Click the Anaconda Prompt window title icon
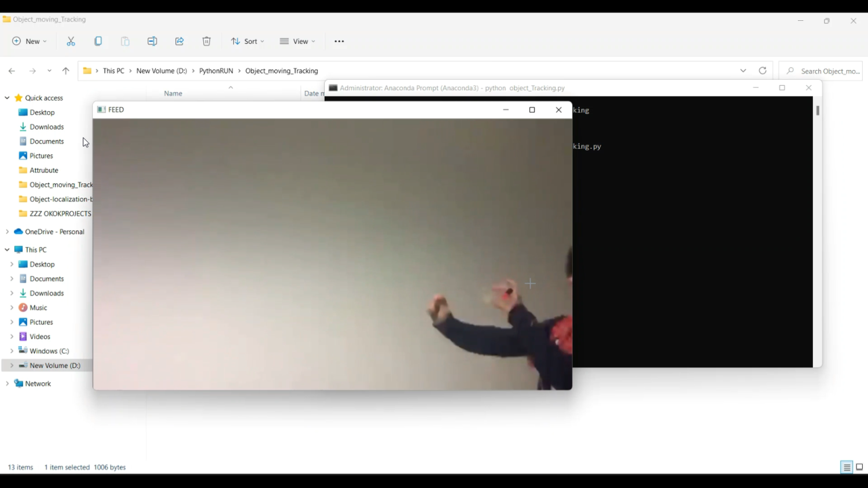 click(x=333, y=88)
